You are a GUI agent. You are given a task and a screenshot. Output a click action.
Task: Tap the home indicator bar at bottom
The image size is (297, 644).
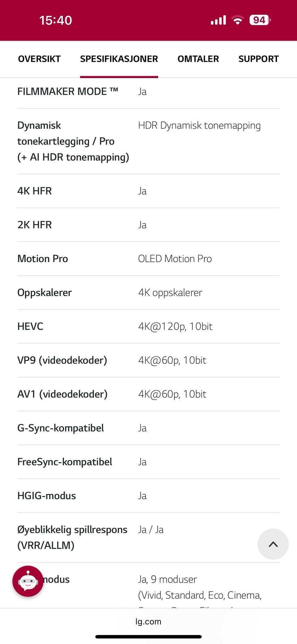click(x=148, y=637)
